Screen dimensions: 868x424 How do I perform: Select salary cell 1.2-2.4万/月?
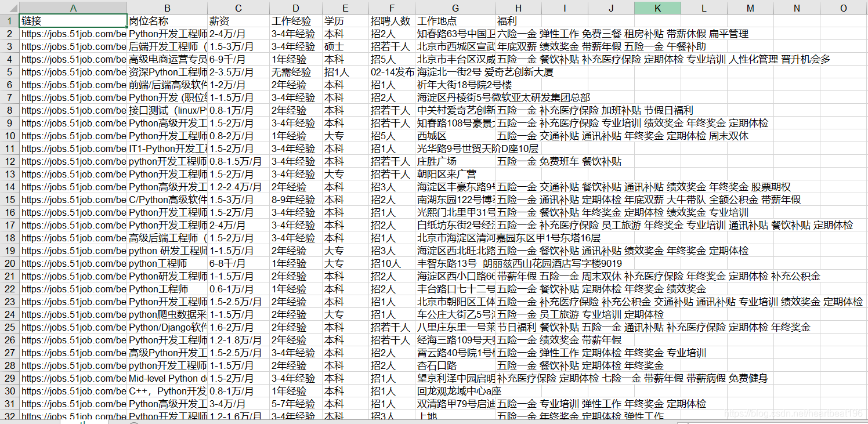click(238, 187)
